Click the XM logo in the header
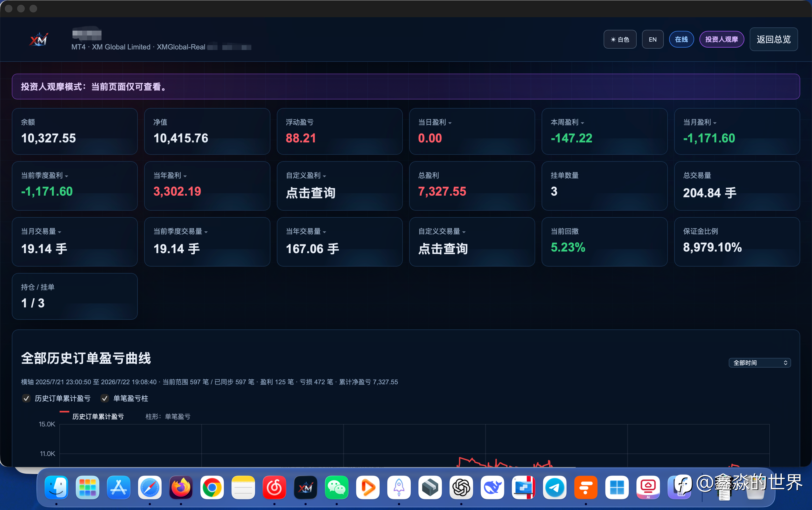 click(39, 39)
